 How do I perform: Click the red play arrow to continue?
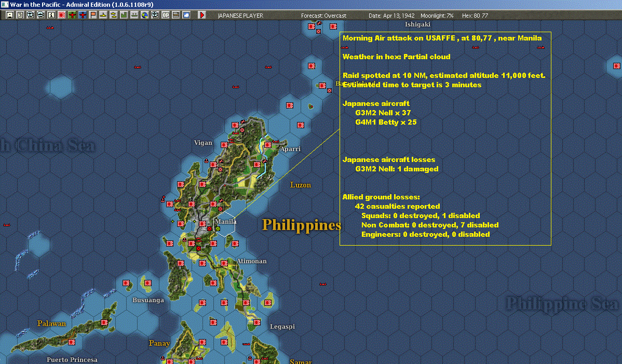[x=202, y=15]
